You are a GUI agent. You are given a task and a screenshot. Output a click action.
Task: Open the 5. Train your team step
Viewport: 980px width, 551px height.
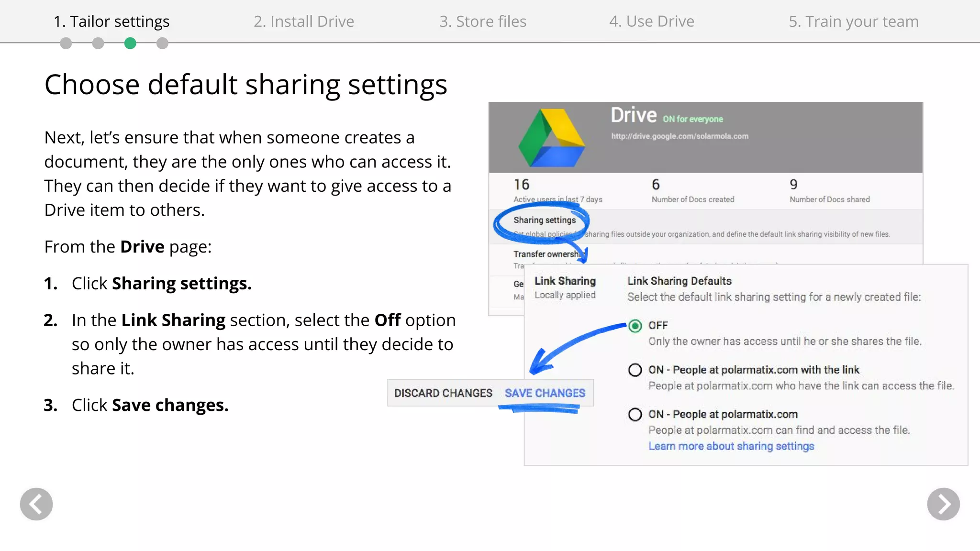[x=854, y=22]
